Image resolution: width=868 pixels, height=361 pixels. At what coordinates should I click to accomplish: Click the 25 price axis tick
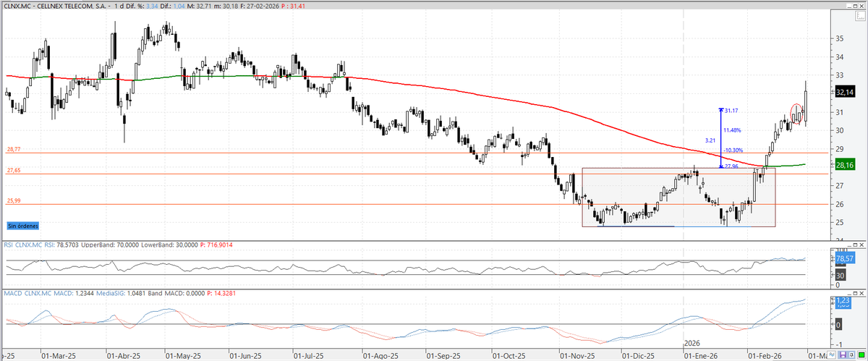839,222
